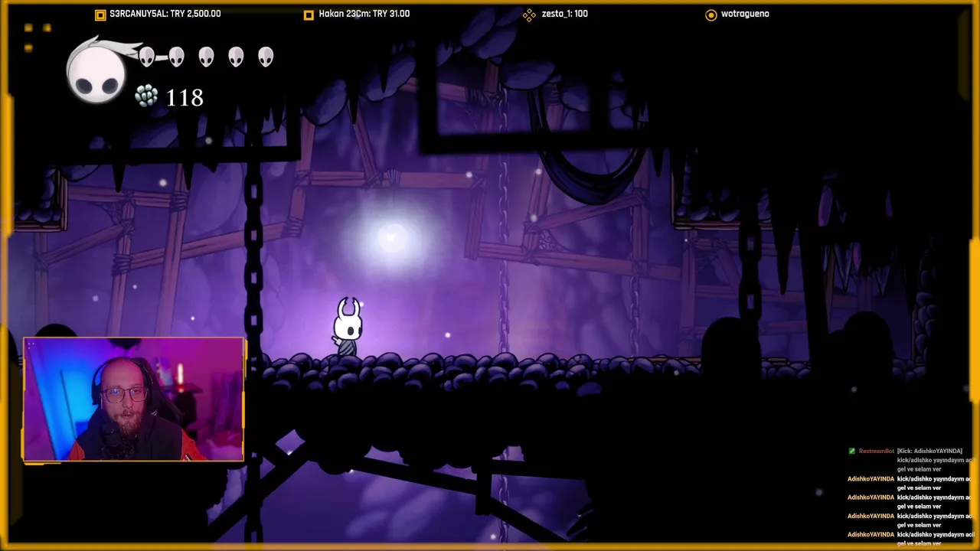Viewport: 980px width, 551px height.
Task: Click the Geo currency cluster icon
Action: click(146, 96)
